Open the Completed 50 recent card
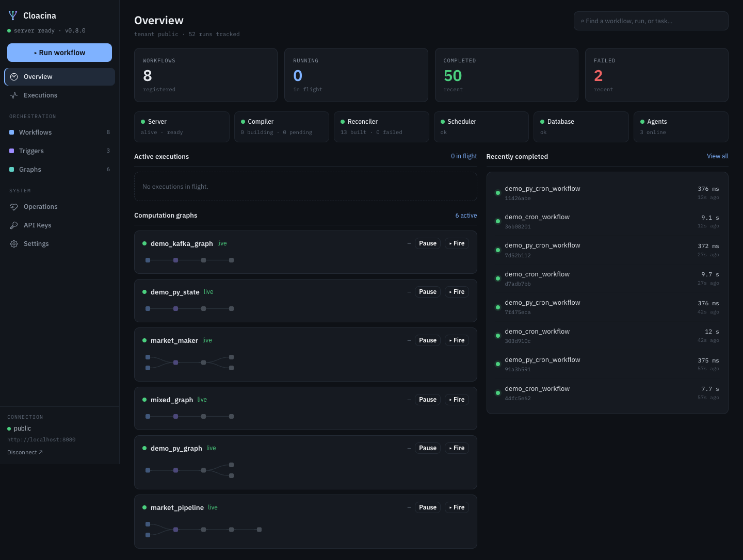Screen dimensions: 743x560 (507, 75)
